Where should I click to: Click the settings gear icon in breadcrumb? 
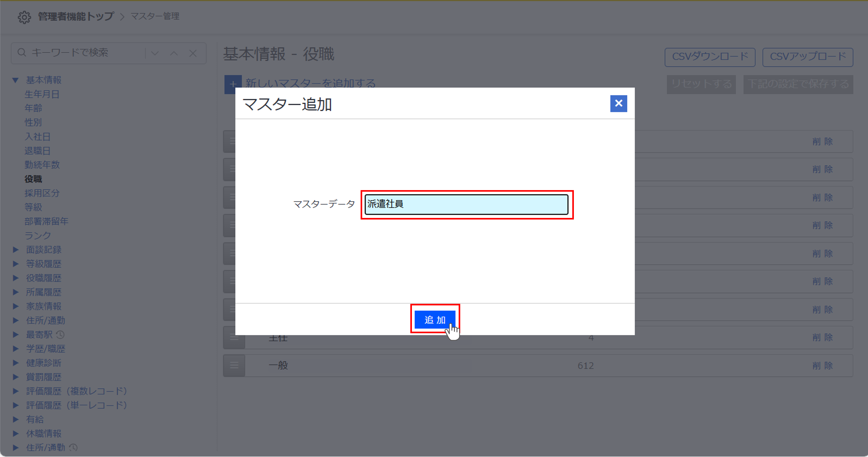(x=24, y=17)
